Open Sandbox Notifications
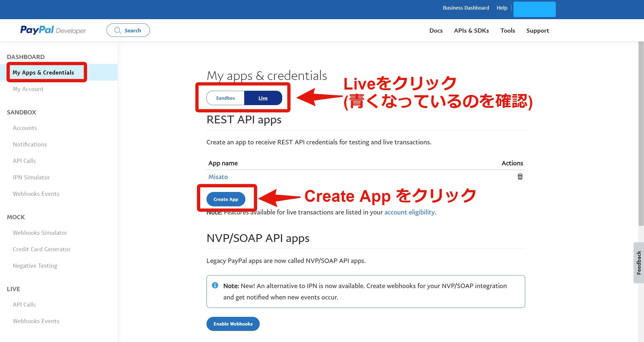This screenshot has height=342, width=644. pyautogui.click(x=30, y=144)
